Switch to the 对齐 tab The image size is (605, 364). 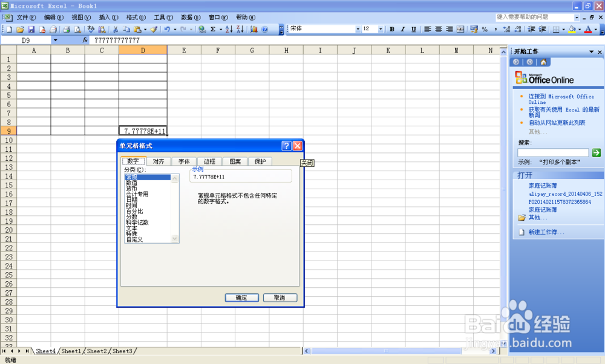click(159, 161)
